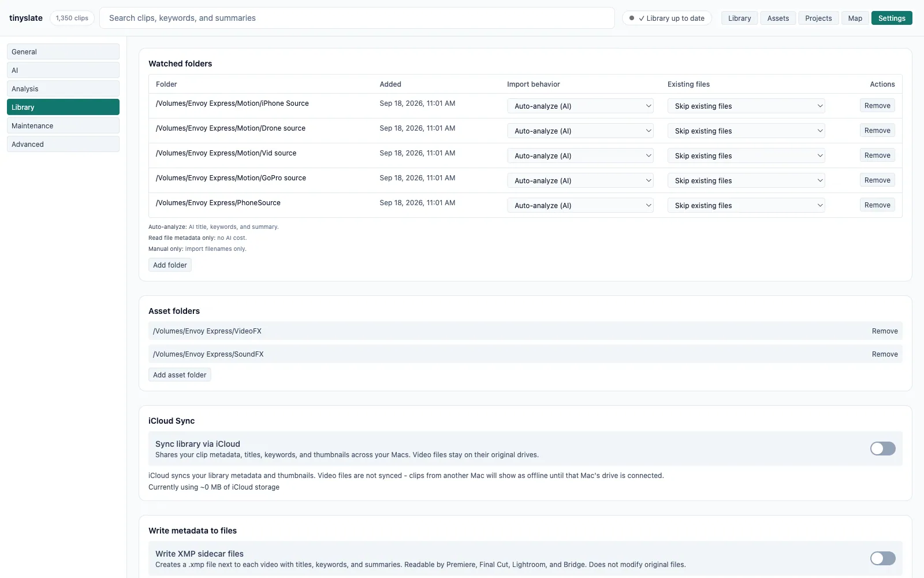Open existing files dropdown for PhoneSource
This screenshot has width=924, height=578.
click(x=746, y=205)
